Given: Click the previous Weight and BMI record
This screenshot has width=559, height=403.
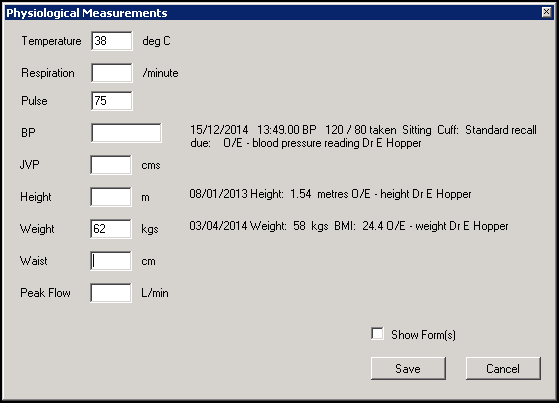Looking at the screenshot, I should pyautogui.click(x=349, y=226).
